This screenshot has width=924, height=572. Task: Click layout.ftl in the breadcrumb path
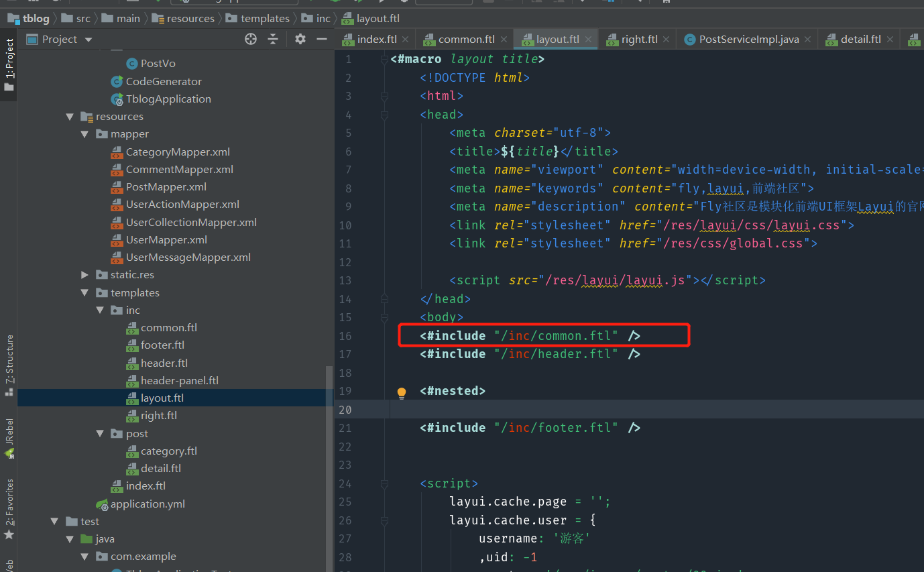(x=378, y=18)
